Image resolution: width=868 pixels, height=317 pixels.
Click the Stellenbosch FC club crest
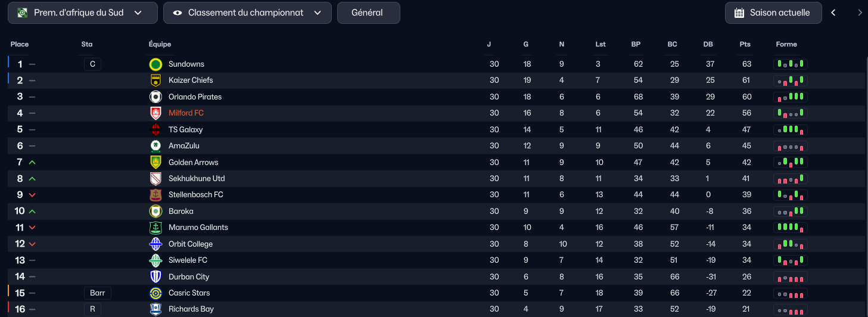click(155, 195)
